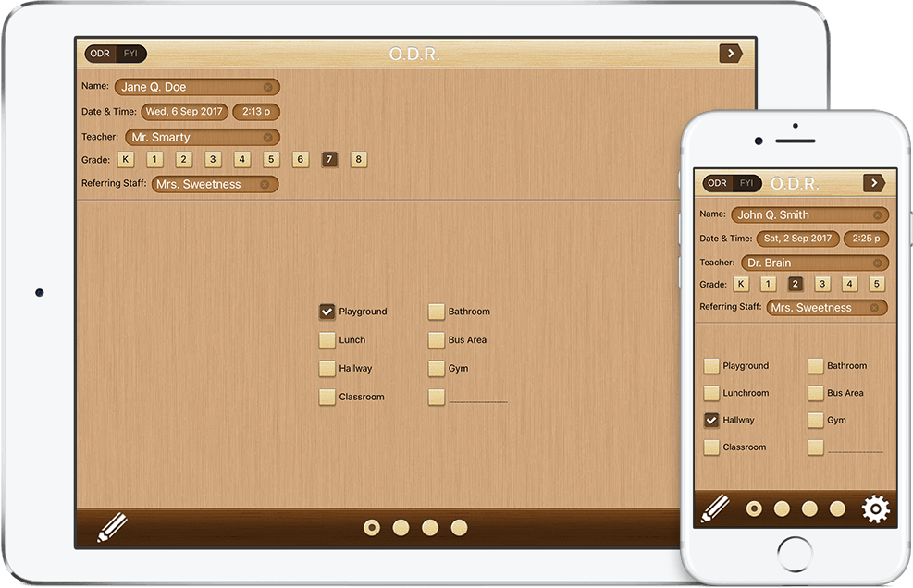
Task: Uncheck Playground on the iPad
Action: 327,312
